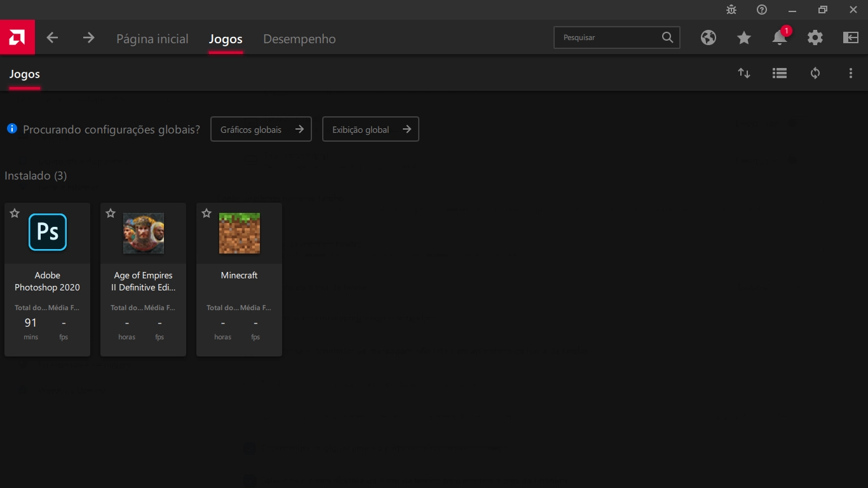Click the sort arrows icon
The height and width of the screenshot is (488, 868).
pyautogui.click(x=744, y=73)
